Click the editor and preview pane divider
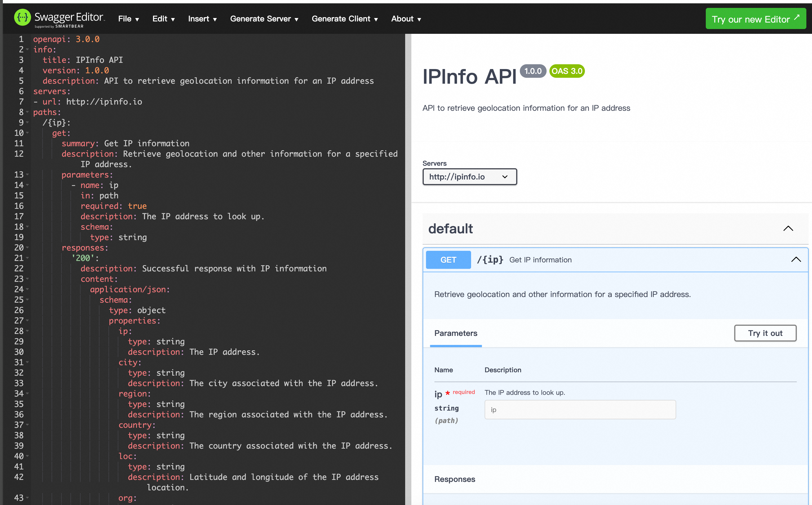 click(x=408, y=267)
